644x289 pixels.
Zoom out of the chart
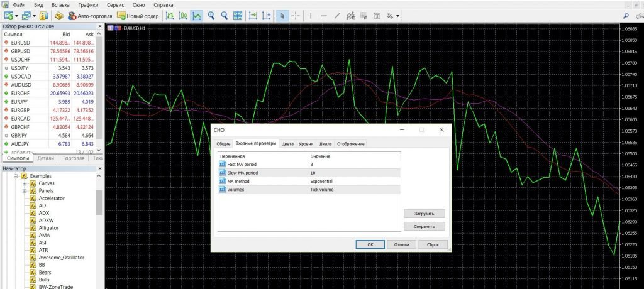tap(224, 15)
